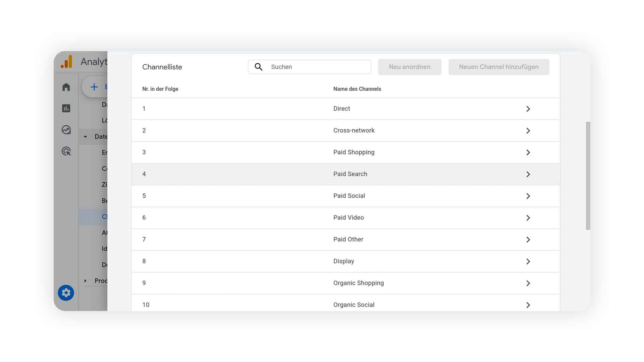The height and width of the screenshot is (362, 644).
Task: Select the Direct channel name
Action: [341, 109]
